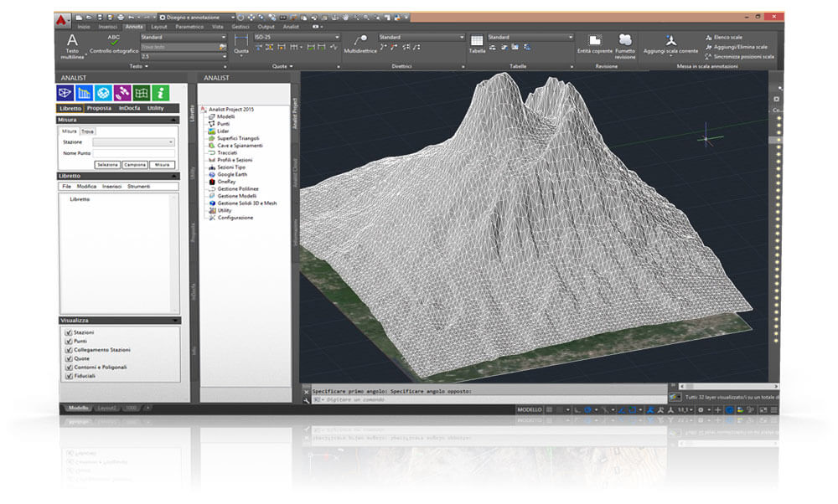
Task: Click the Digitare un comando command line
Action: click(x=489, y=399)
